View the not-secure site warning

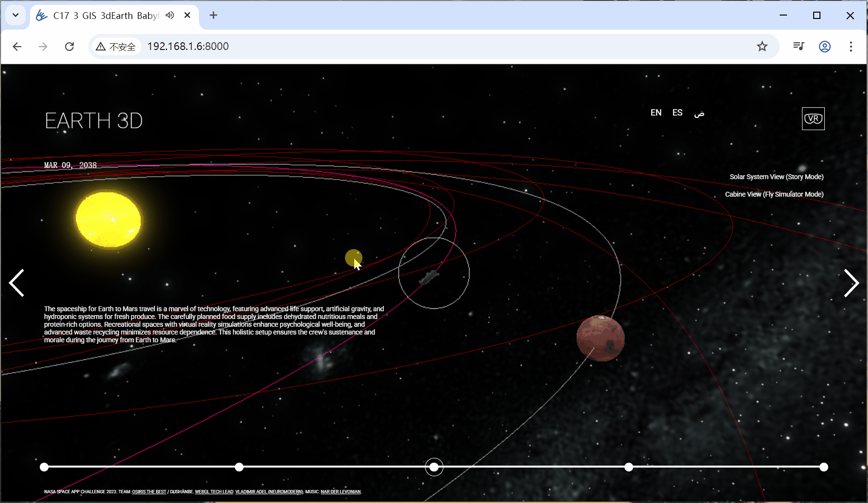[x=116, y=46]
